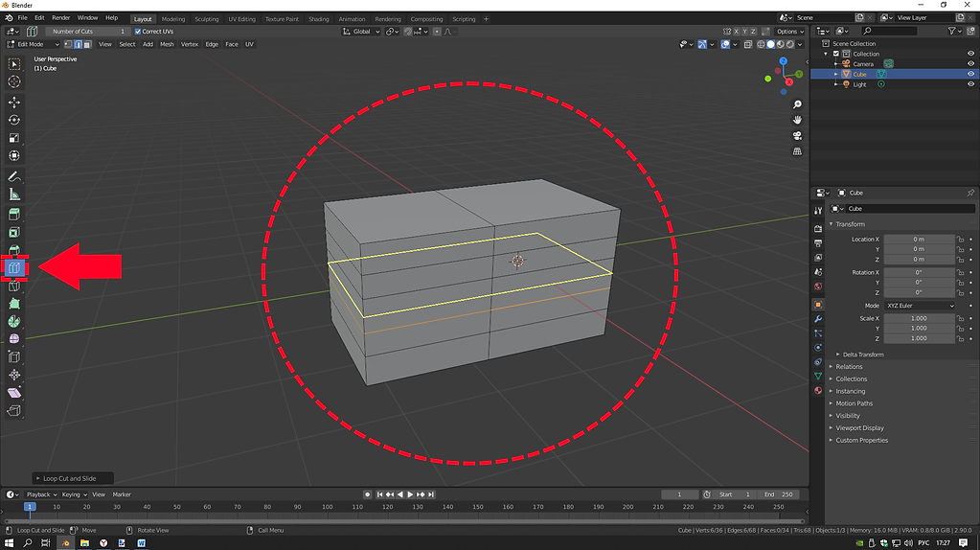Choose the Knife tool
Viewport: 980px width, 550px height.
tap(13, 286)
